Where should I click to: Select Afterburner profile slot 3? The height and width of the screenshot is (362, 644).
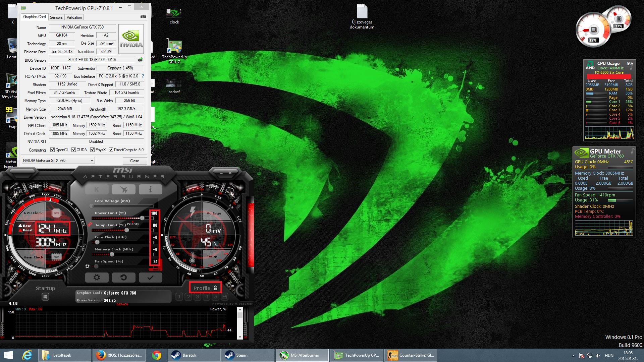[198, 297]
